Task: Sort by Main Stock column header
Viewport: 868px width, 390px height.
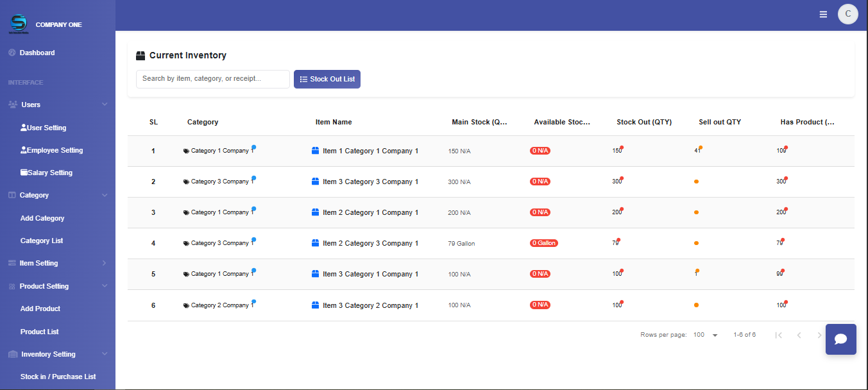Action: point(480,122)
